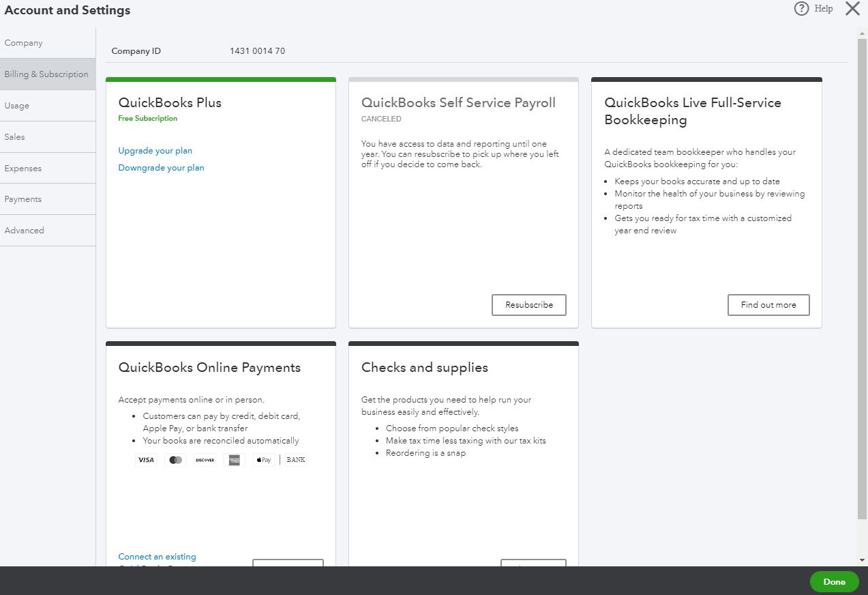Viewport: 868px width, 595px height.
Task: Click the Apple Pay logo
Action: click(264, 460)
